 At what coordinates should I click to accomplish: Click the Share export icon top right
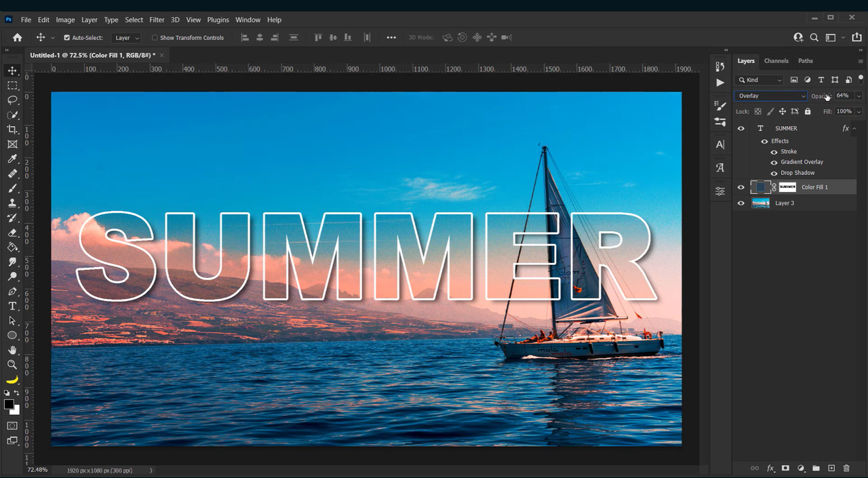click(857, 38)
